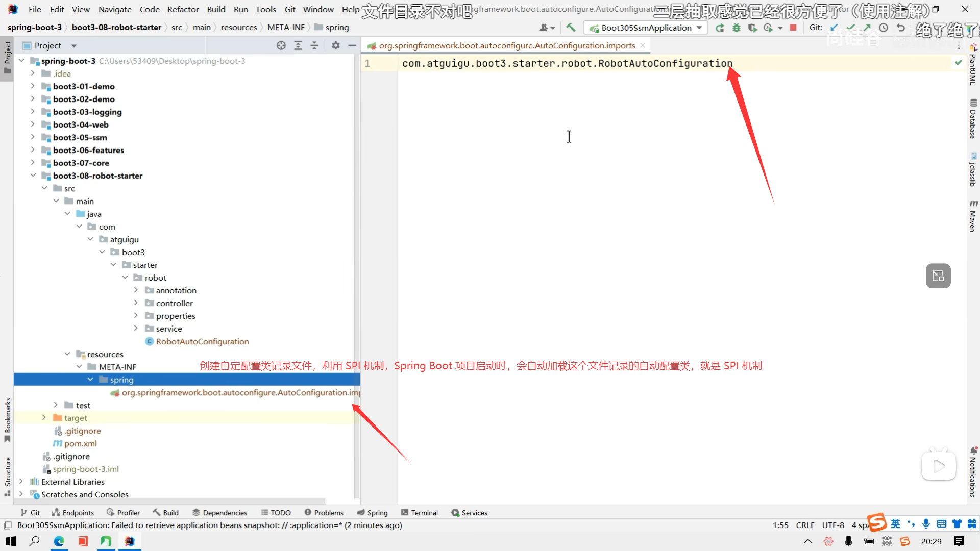The height and width of the screenshot is (551, 980).
Task: Open the Maven tool window
Action: click(973, 216)
